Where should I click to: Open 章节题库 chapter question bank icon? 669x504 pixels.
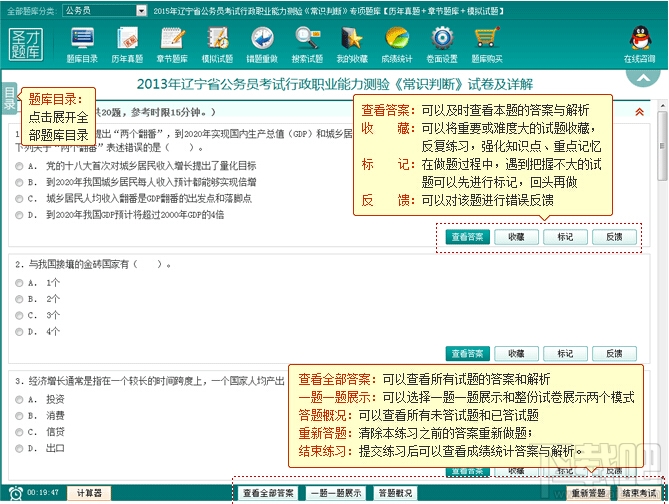coord(172,44)
